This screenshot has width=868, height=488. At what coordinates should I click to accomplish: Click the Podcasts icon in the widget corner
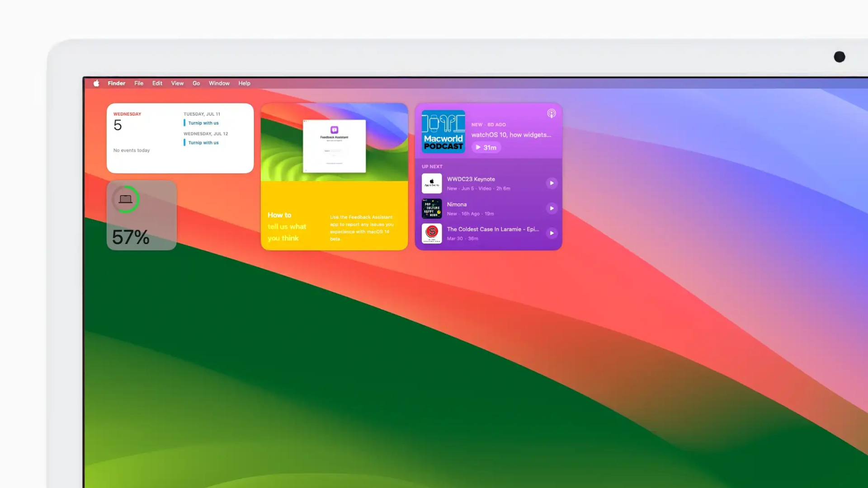[x=551, y=113]
